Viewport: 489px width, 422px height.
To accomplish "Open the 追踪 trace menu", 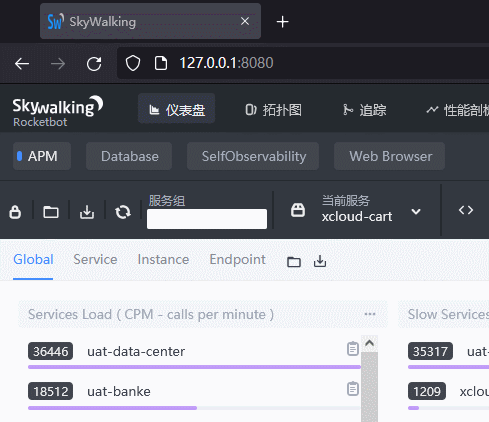I will coord(364,110).
